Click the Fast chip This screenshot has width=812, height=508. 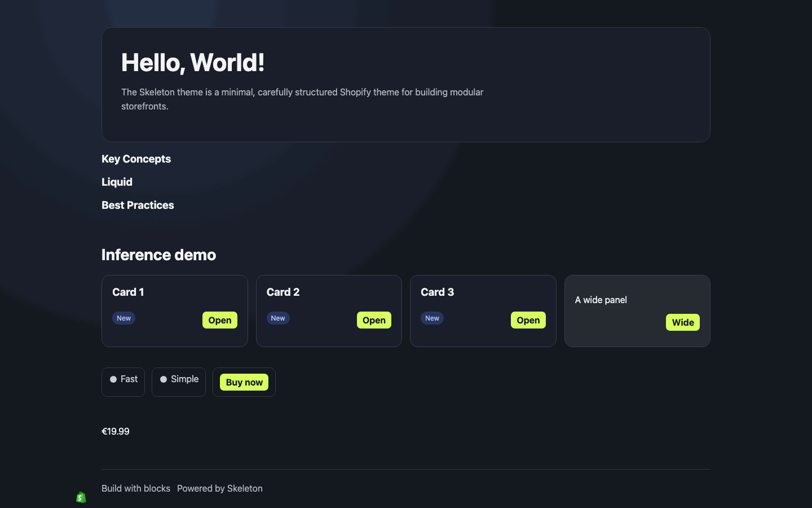[123, 382]
